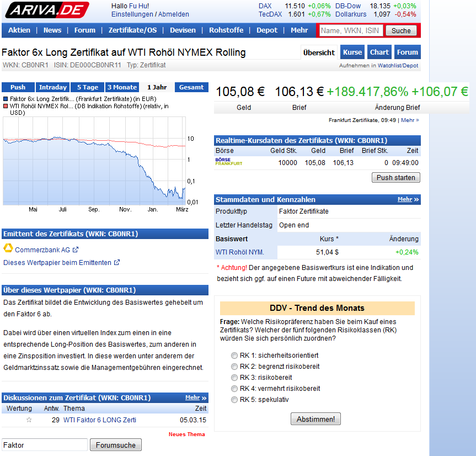Click the Abmelden link

(173, 14)
